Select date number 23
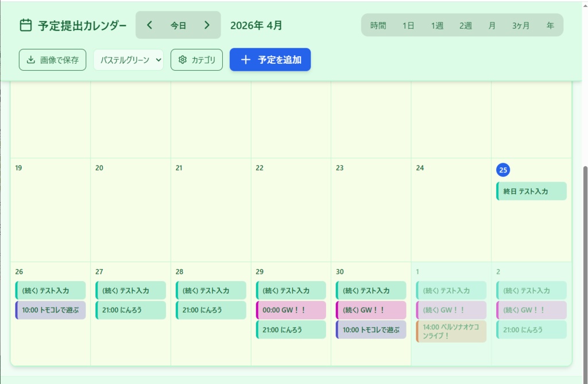Screen dimensions: 588x384 coord(340,168)
